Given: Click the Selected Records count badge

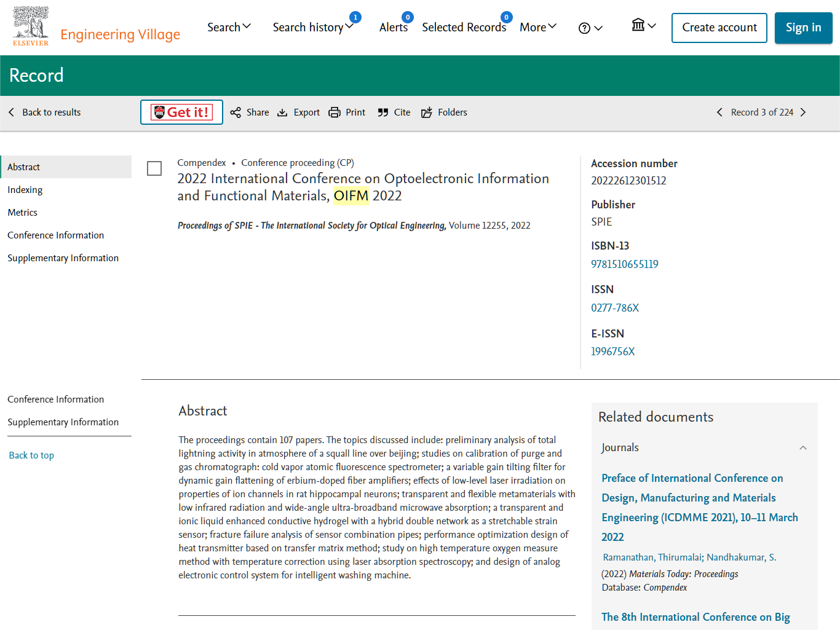Looking at the screenshot, I should point(507,17).
